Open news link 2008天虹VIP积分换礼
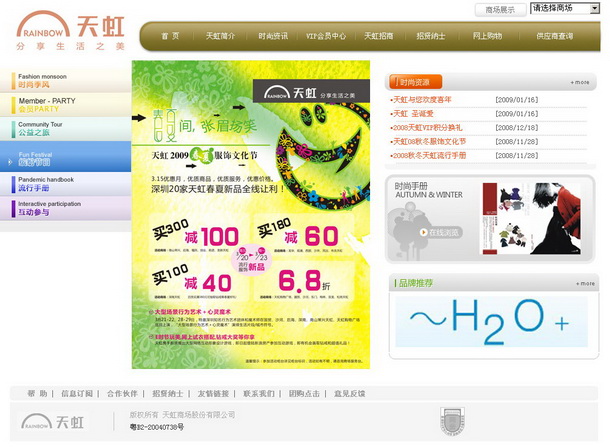This screenshot has width=610, height=448. coord(426,128)
